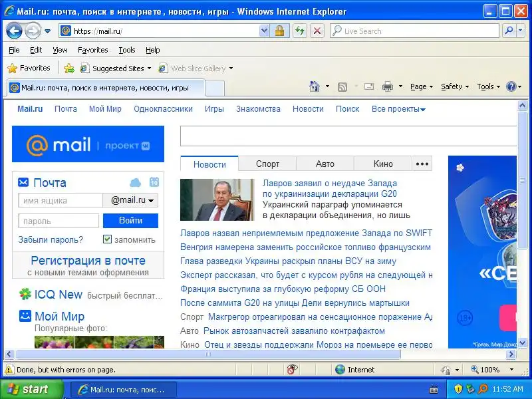
Task: Open Suggested Sites dropdown
Action: pyautogui.click(x=115, y=68)
